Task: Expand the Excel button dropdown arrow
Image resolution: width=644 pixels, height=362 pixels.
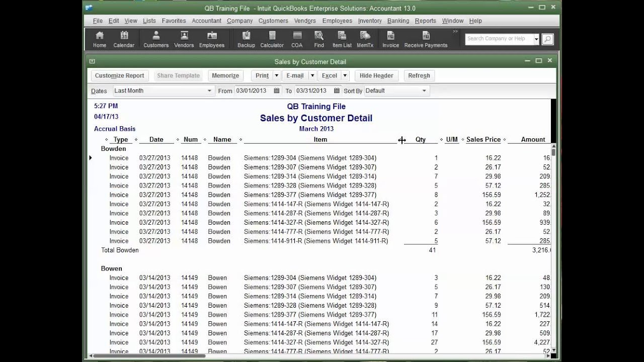Action: 345,75
